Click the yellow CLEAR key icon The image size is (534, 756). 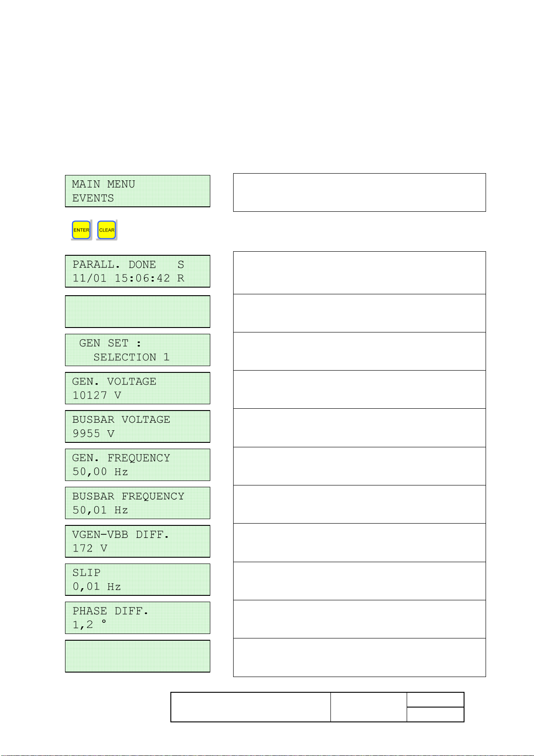point(107,230)
